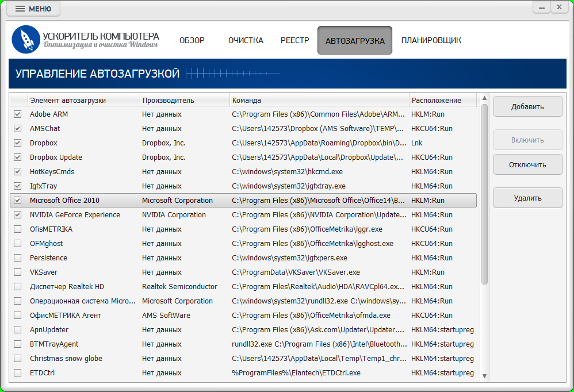
Task: Open the hamburger МЕНЮ button
Action: [33, 9]
